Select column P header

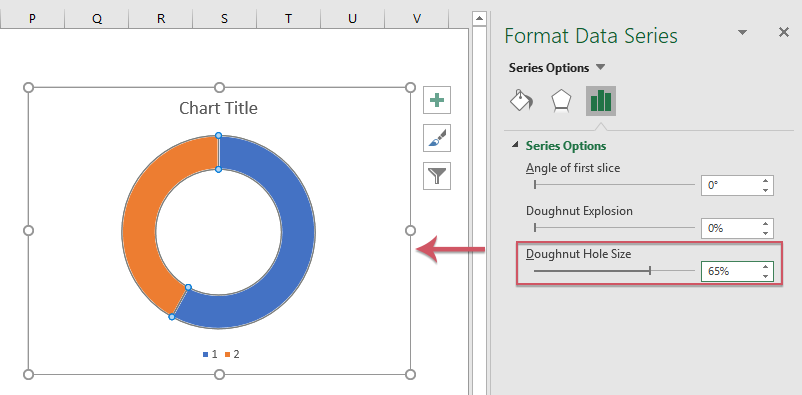point(32,19)
